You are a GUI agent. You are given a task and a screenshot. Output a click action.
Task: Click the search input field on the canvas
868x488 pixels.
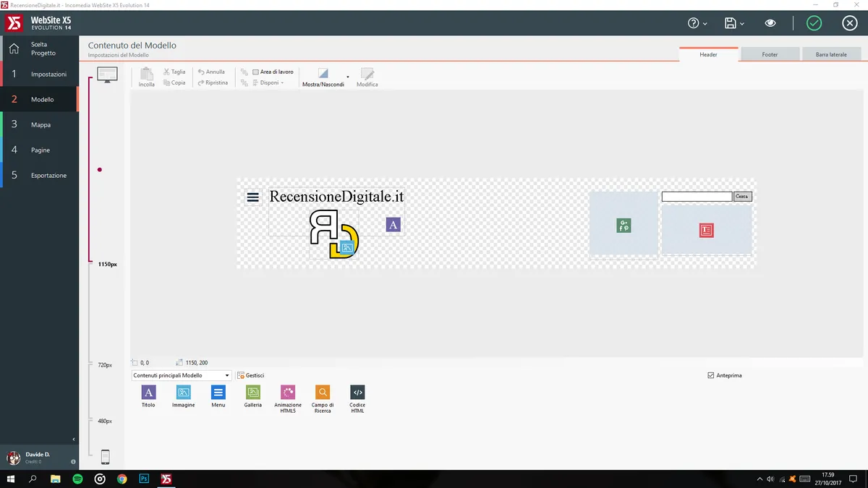[697, 197]
